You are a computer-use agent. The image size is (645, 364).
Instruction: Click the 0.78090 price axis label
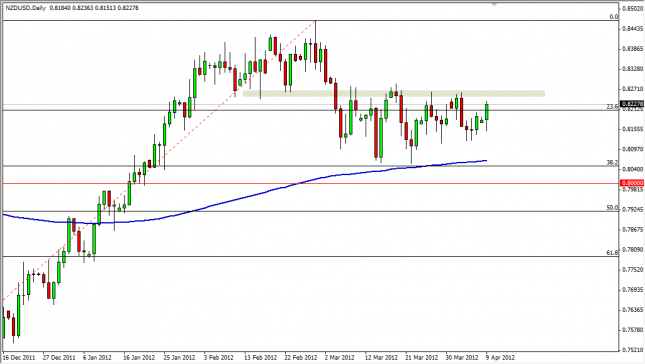[x=633, y=250]
